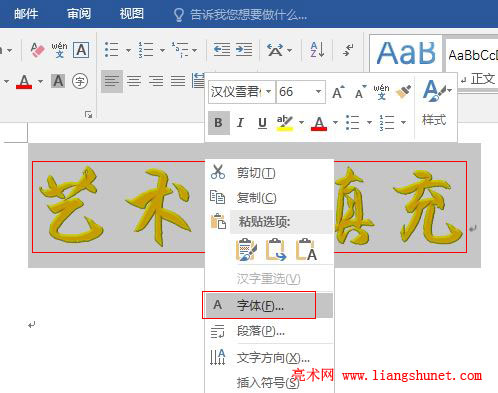This screenshot has width=498, height=393.
Task: Expand highlight color dropdown arrow
Action: (301, 123)
